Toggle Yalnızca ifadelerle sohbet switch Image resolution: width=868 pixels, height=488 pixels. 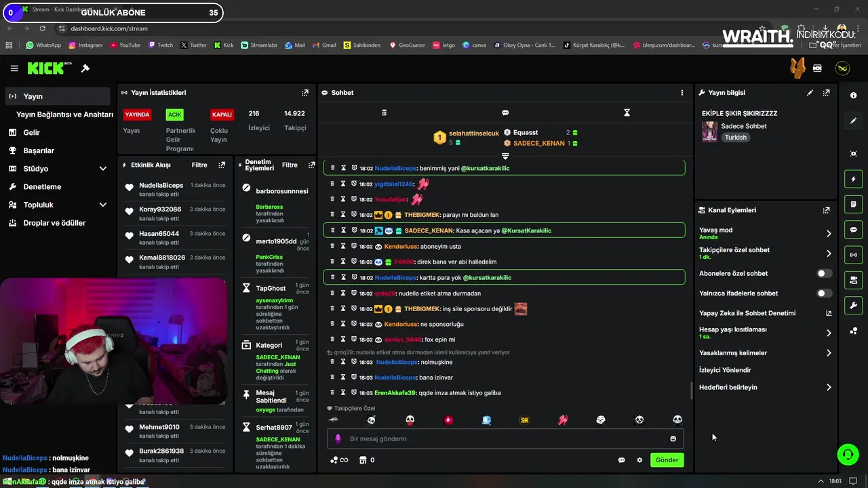tap(824, 293)
